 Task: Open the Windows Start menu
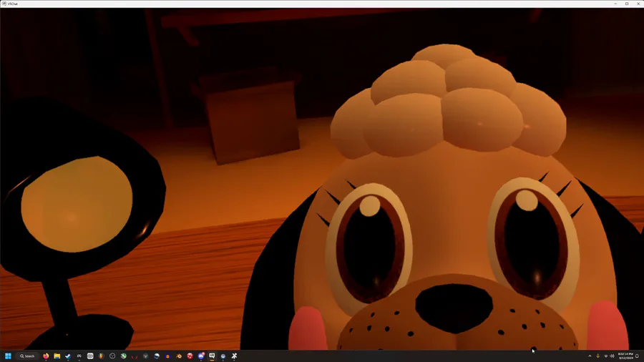pyautogui.click(x=8, y=356)
